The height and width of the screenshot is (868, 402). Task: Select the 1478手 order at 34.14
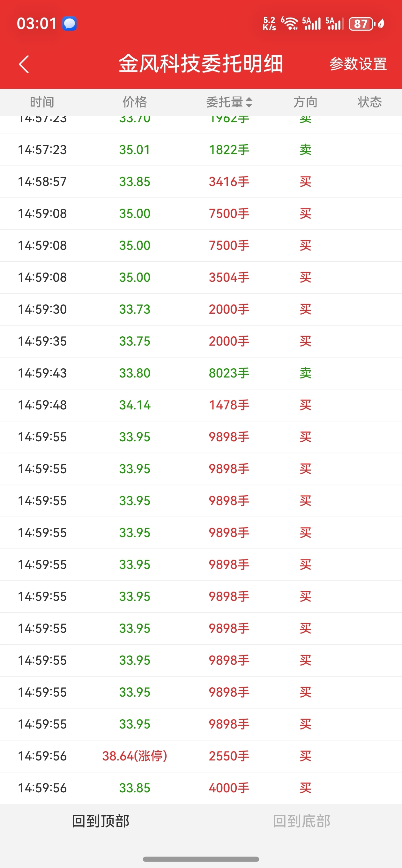coord(201,405)
